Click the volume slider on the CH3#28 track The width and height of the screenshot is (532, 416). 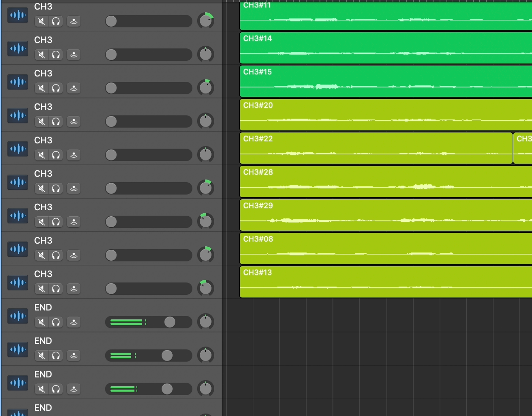(x=148, y=188)
